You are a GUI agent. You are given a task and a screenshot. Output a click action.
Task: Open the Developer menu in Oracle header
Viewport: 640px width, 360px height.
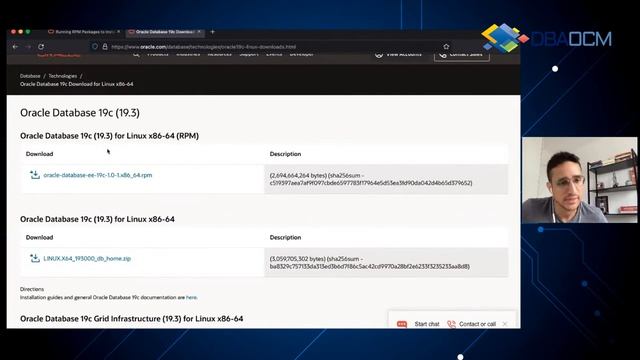click(302, 54)
